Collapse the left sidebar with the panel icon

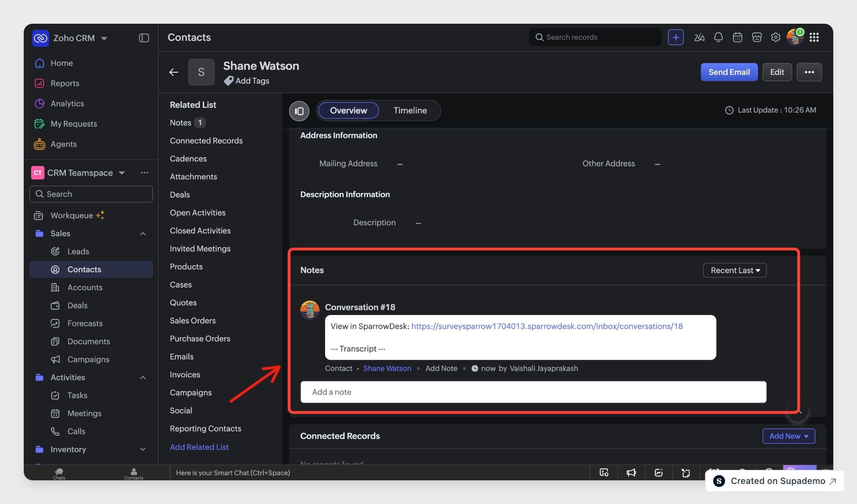click(144, 38)
